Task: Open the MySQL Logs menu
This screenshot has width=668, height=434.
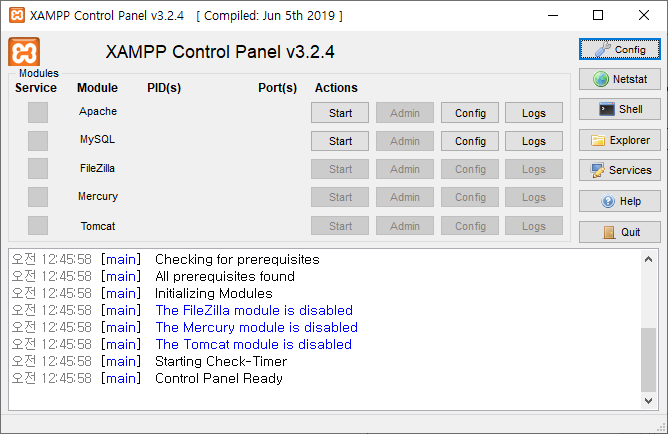Action: [x=534, y=141]
